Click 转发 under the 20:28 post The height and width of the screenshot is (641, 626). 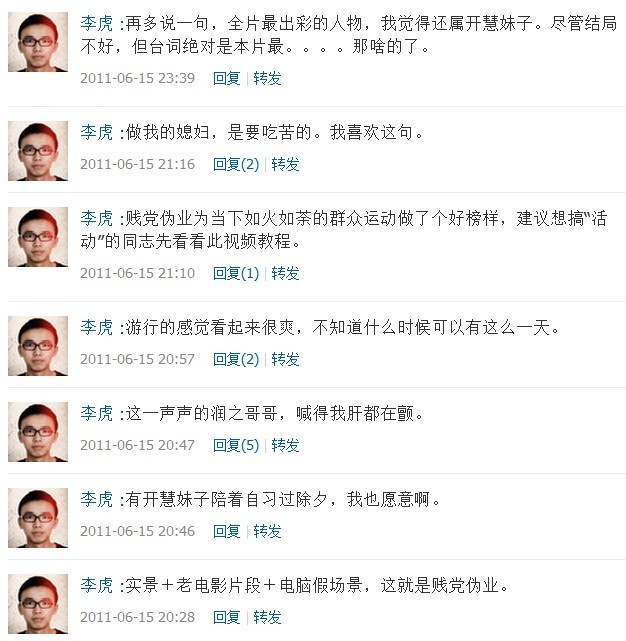267,617
